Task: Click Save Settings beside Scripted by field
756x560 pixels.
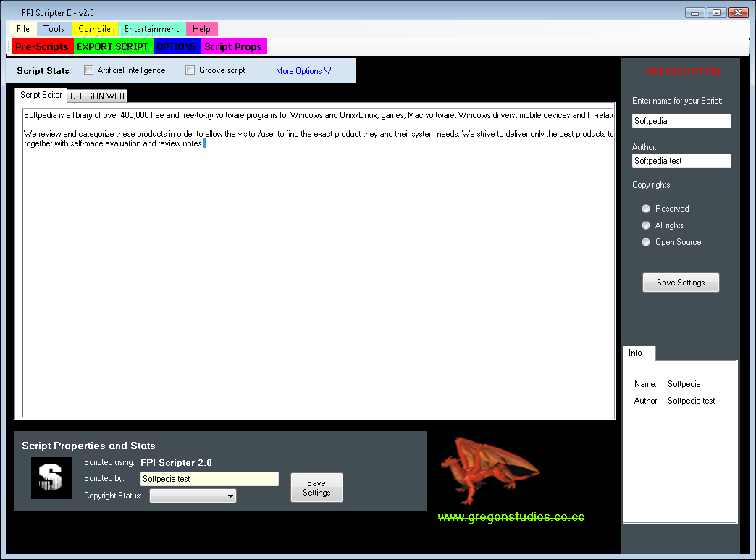Action: pos(316,488)
